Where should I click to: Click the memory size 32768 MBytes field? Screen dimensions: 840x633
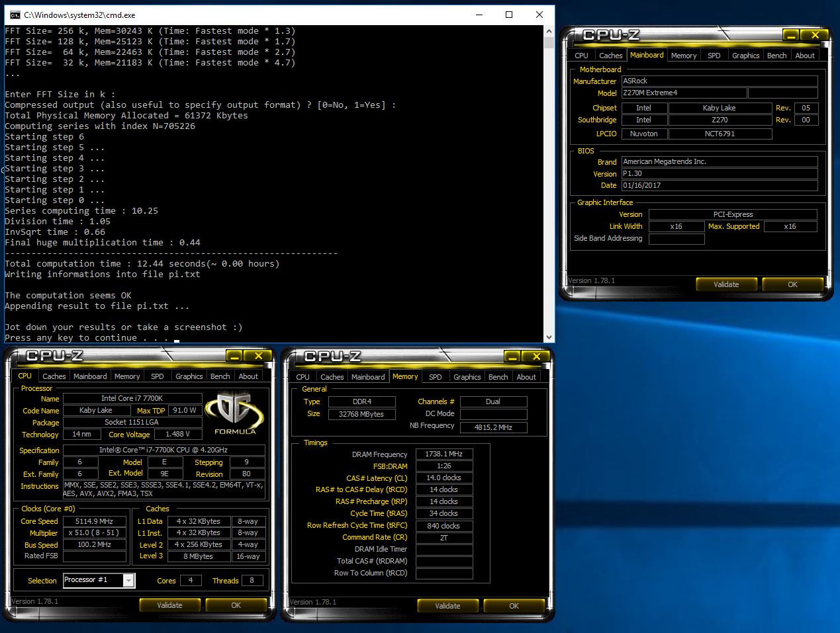[x=361, y=414]
